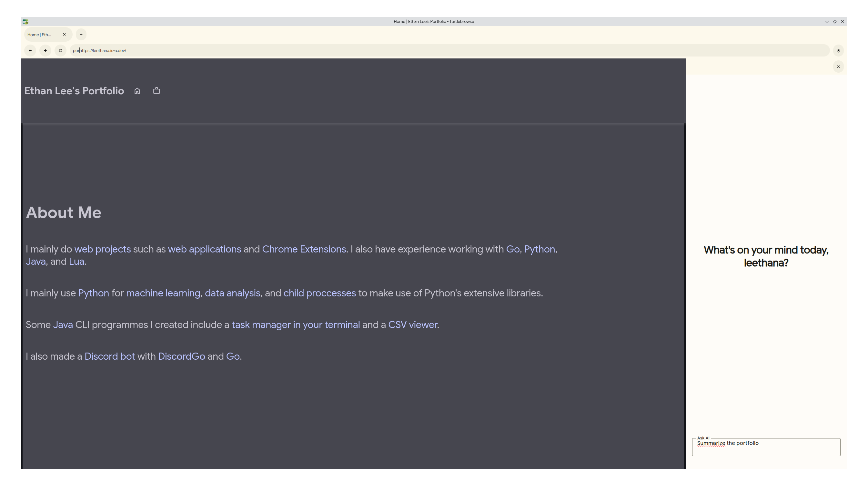Screen dimensions: 868x494
Task: Open the Lua link
Action: coord(76,261)
